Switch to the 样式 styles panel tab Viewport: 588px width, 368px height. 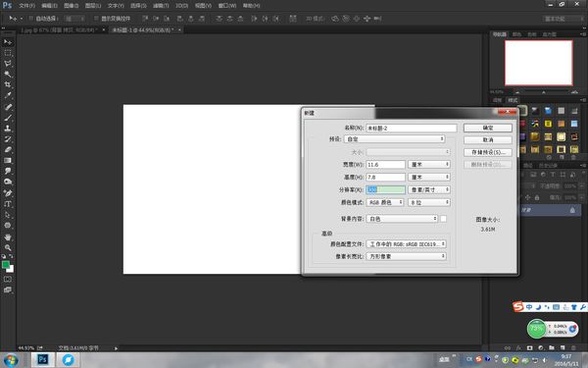(x=513, y=100)
